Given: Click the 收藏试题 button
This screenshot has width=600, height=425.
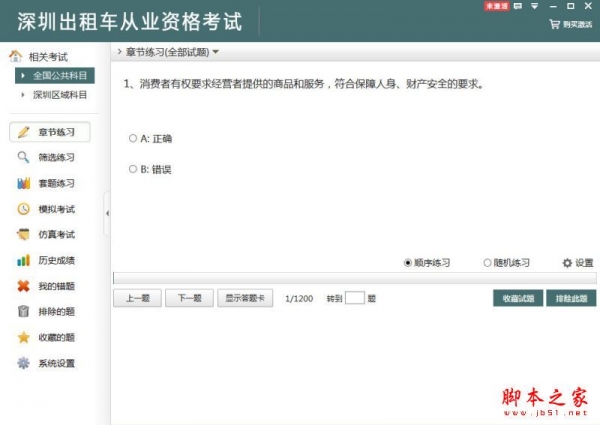Looking at the screenshot, I should tap(517, 298).
